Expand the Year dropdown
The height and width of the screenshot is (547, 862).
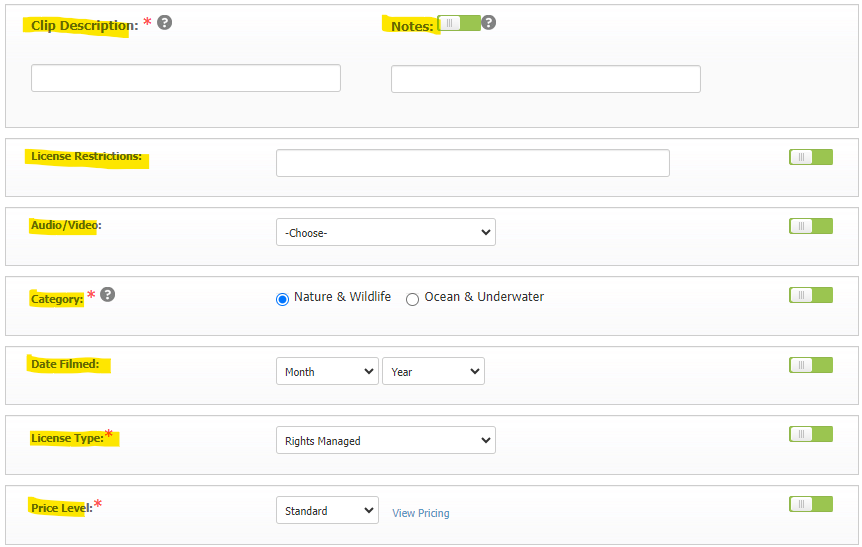(433, 371)
